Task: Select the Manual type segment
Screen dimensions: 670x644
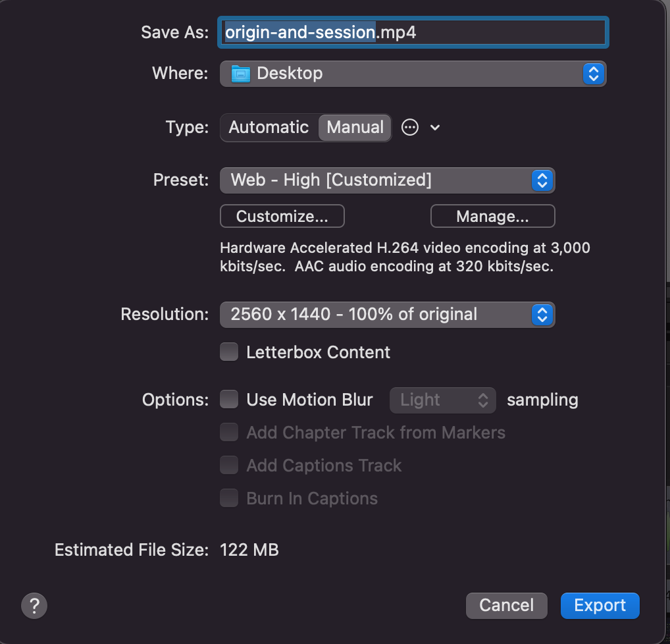Action: pos(354,127)
